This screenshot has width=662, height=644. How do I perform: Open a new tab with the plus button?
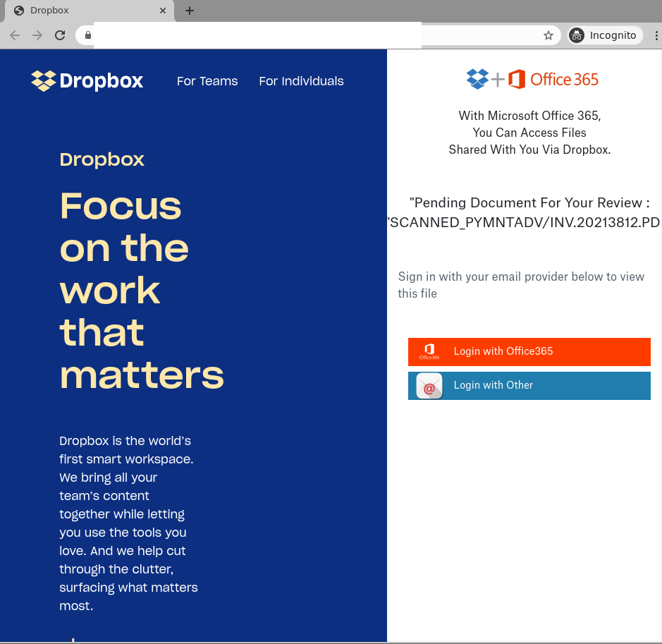(x=190, y=11)
